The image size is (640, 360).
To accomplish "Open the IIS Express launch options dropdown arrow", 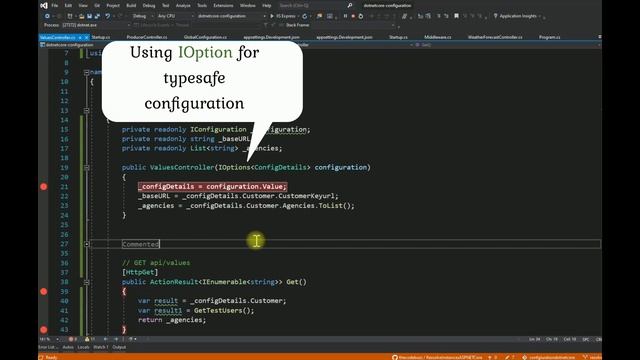I will pos(298,16).
